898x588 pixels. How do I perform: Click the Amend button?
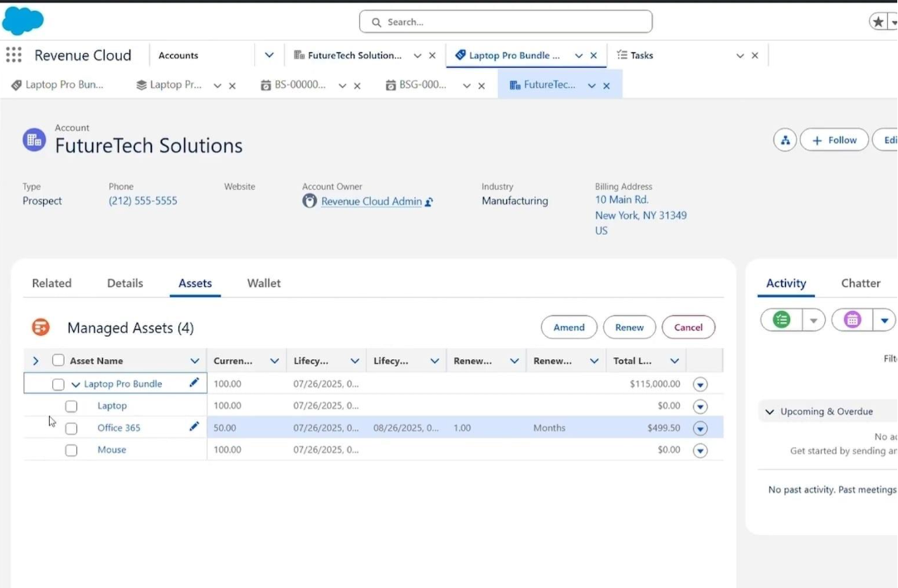(x=569, y=328)
